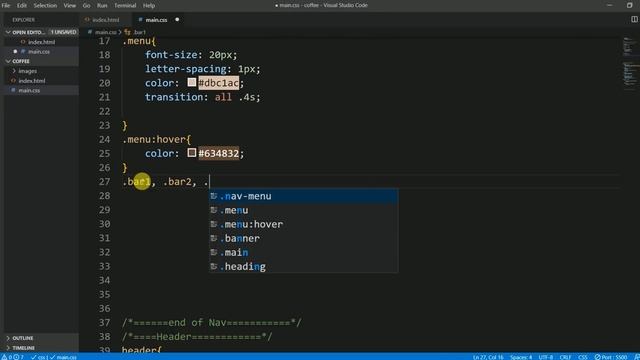Open index.html under Open Editors

tap(41, 42)
